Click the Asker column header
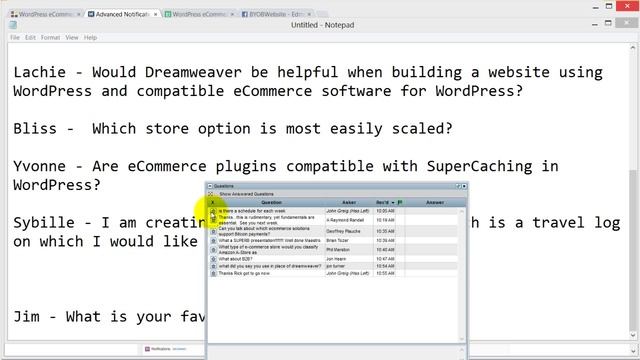Image resolution: width=640 pixels, height=360 pixels. (x=349, y=202)
